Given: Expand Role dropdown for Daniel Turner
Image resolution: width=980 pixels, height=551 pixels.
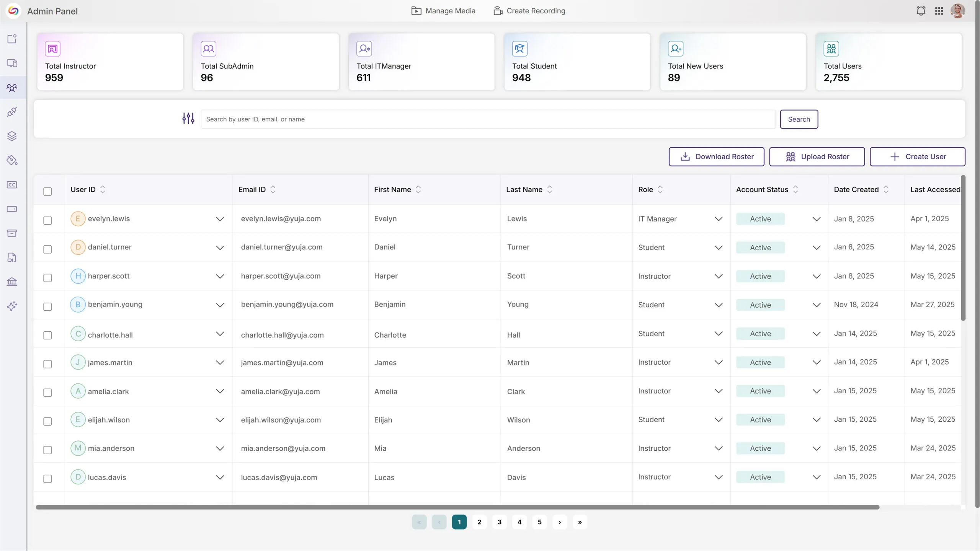Looking at the screenshot, I should pyautogui.click(x=718, y=248).
